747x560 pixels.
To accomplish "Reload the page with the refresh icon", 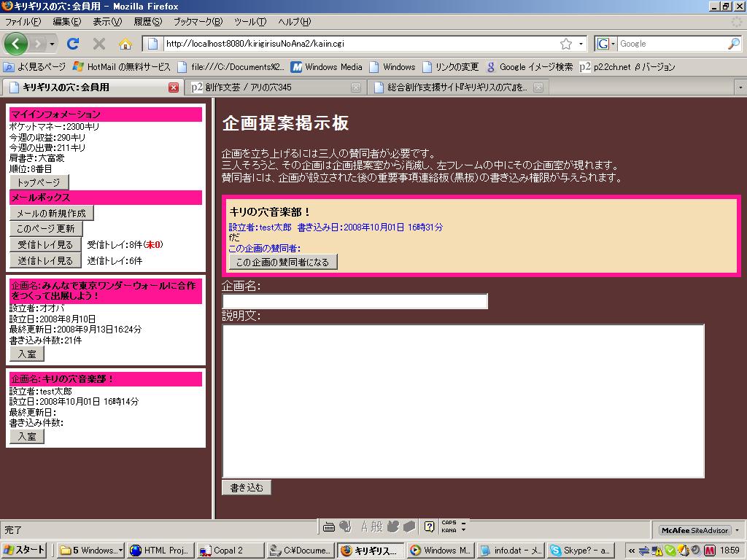I will 73,44.
